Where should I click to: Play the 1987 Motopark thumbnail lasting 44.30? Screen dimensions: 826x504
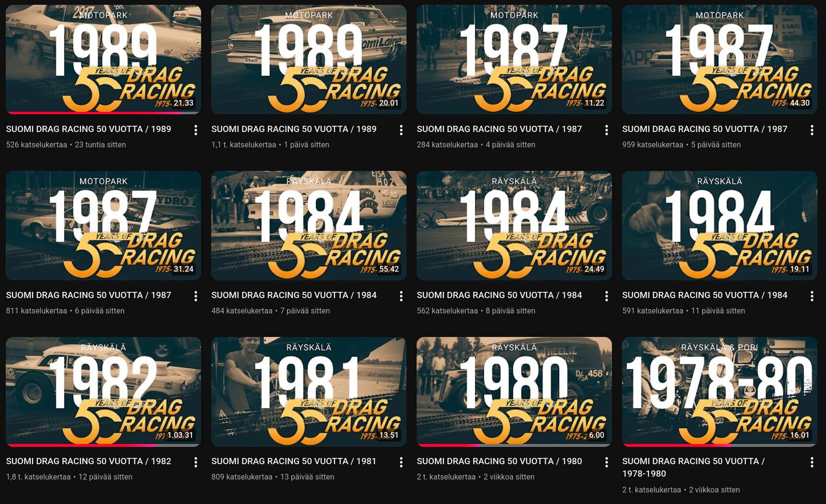click(719, 59)
